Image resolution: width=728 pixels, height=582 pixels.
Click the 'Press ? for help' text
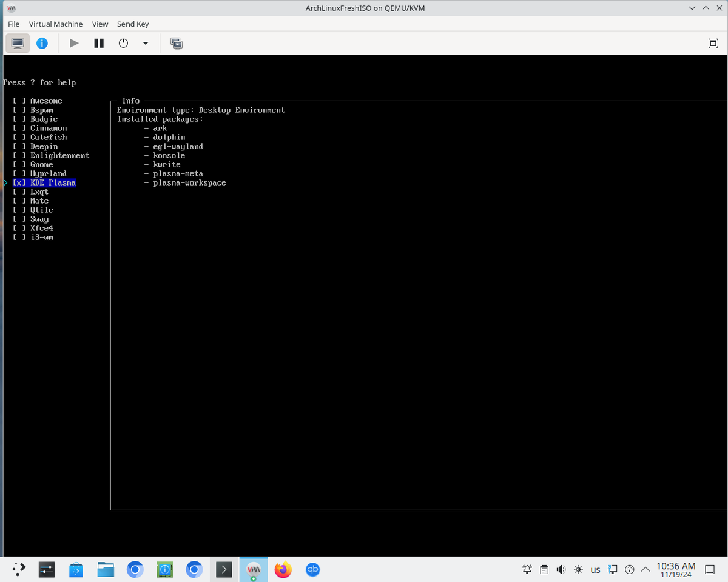pos(39,82)
